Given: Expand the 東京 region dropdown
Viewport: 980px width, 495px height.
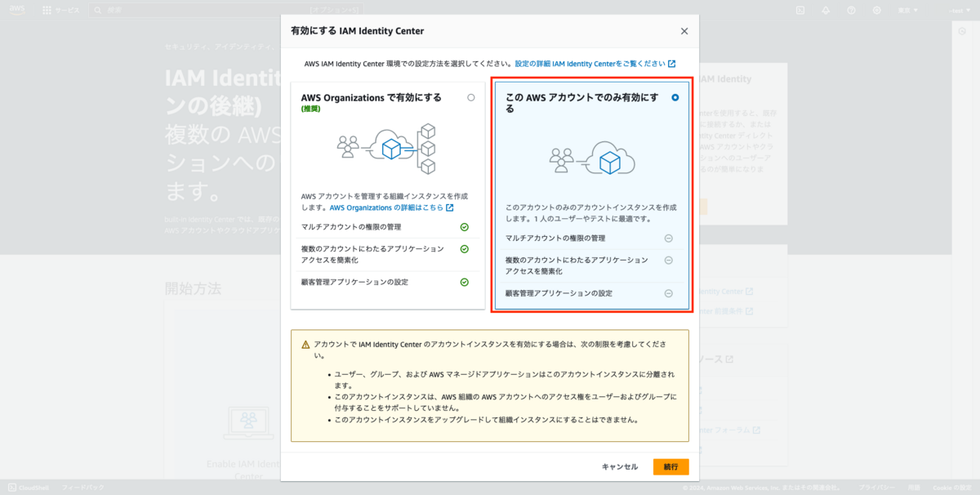Looking at the screenshot, I should pyautogui.click(x=908, y=10).
